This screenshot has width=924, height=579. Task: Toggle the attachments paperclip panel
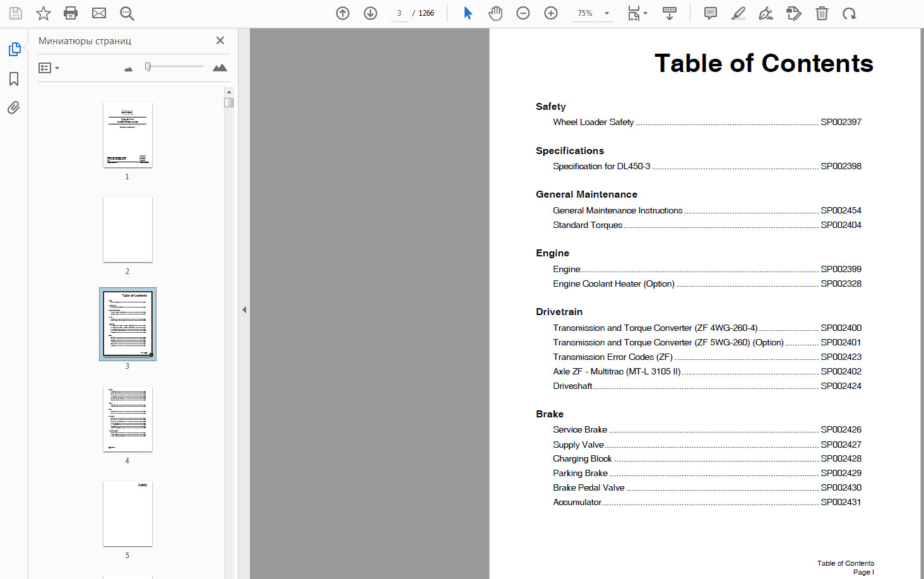click(x=14, y=108)
